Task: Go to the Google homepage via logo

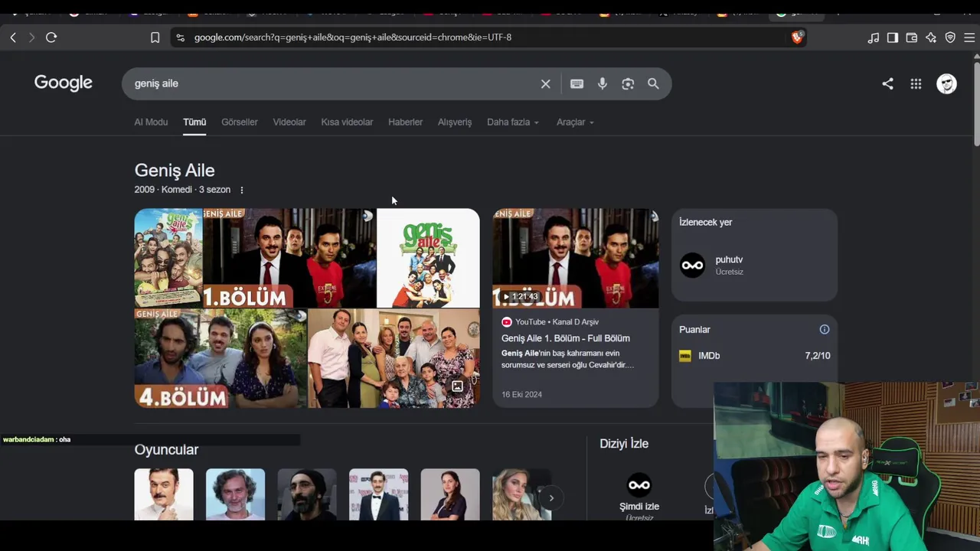Action: pos(64,83)
